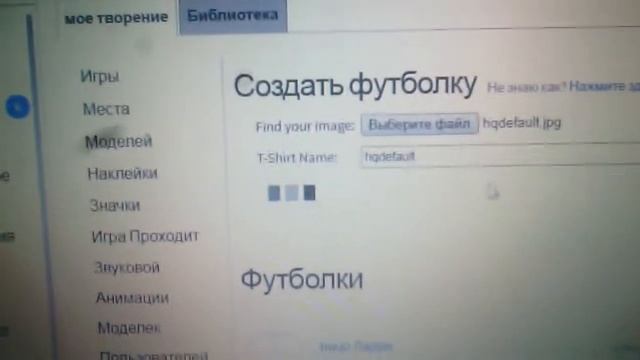This screenshot has width=640, height=360.
Task: Click the 'Создать футболку' heading
Action: 355,86
